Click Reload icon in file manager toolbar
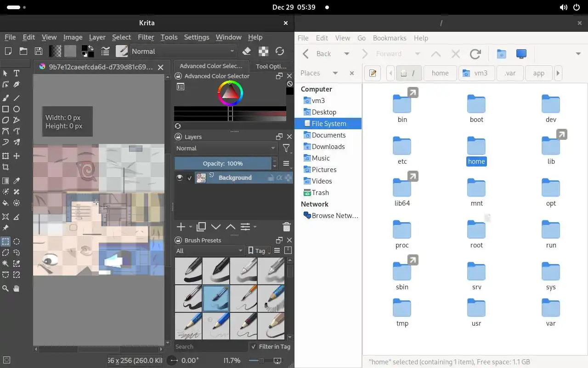The width and height of the screenshot is (588, 368). point(475,54)
